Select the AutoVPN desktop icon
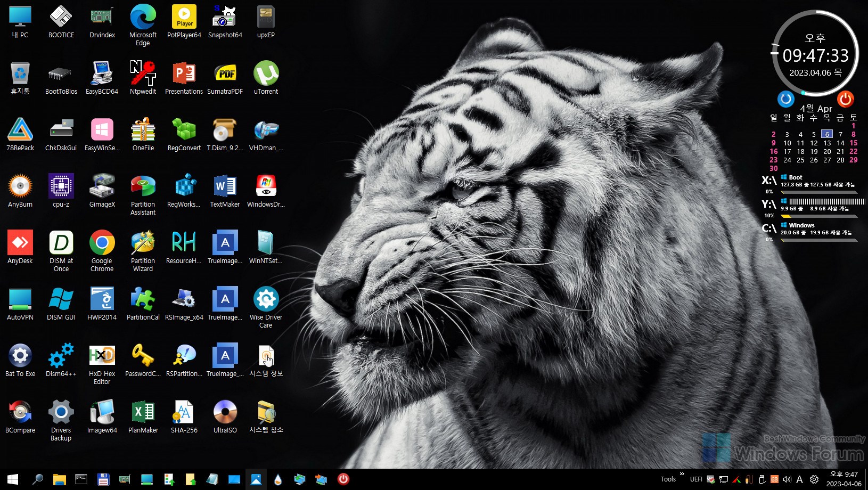Viewport: 868px width, 490px height. coord(20,305)
